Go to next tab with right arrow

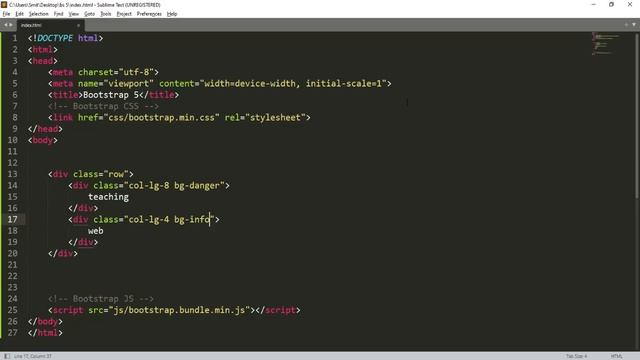(11, 25)
